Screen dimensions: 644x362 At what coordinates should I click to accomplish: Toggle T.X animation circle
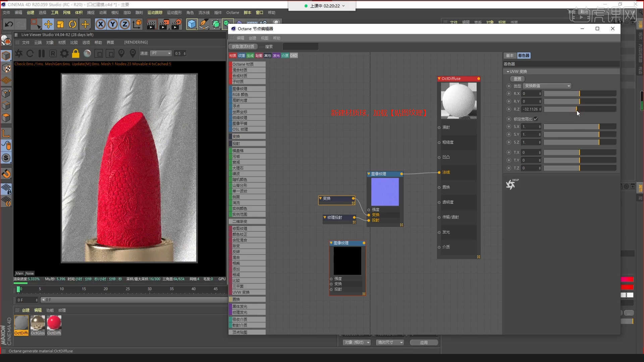[x=509, y=153]
